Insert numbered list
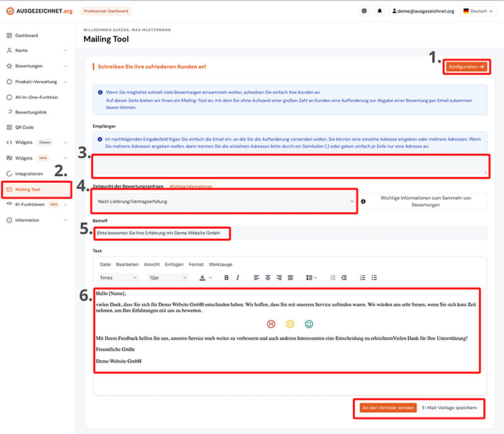504x434 pixels. (x=363, y=278)
